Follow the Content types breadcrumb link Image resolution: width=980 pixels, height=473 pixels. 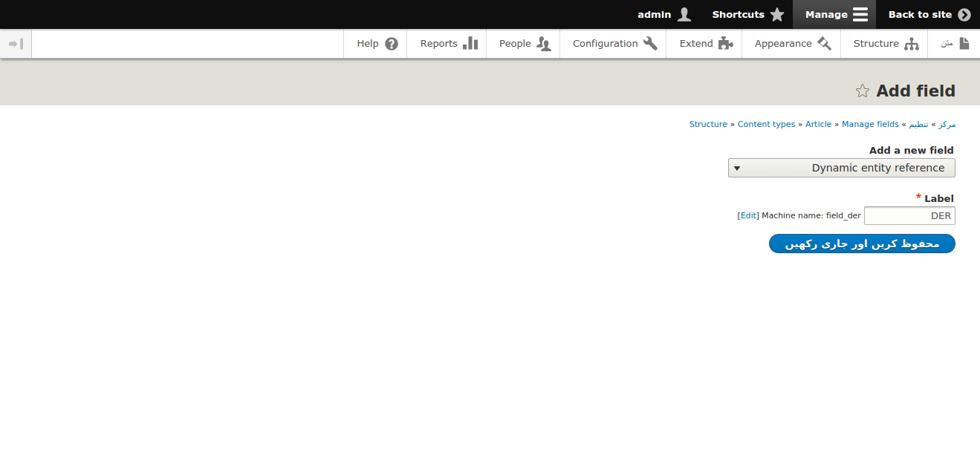[766, 125]
